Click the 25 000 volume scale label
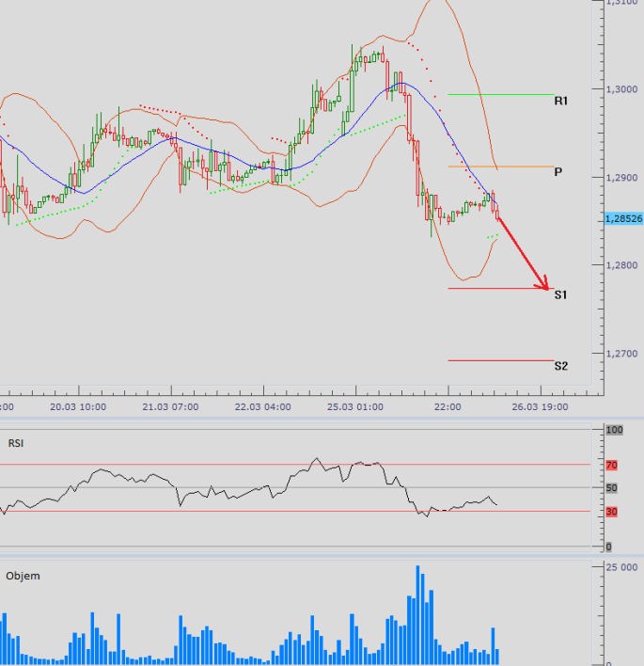The height and width of the screenshot is (666, 644). [621, 567]
